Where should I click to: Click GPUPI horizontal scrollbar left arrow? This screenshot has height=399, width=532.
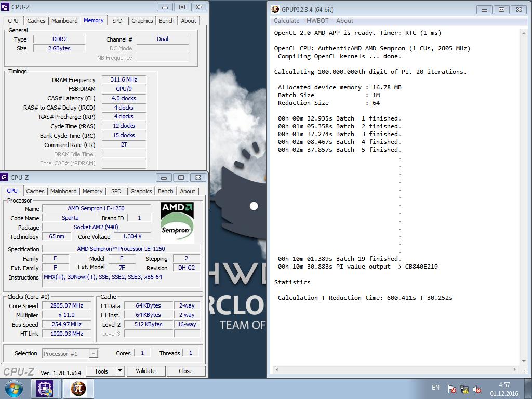pyautogui.click(x=277, y=369)
